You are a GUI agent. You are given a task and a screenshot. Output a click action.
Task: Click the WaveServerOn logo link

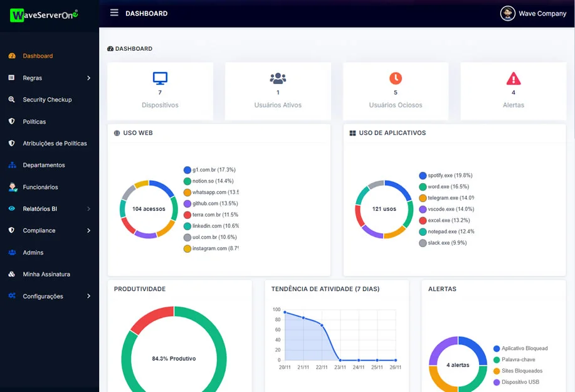(44, 14)
